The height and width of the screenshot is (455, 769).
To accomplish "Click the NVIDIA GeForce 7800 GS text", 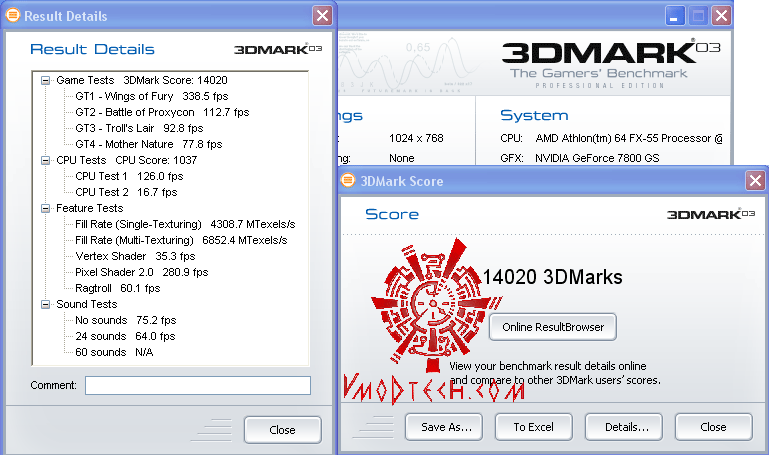I will point(597,158).
